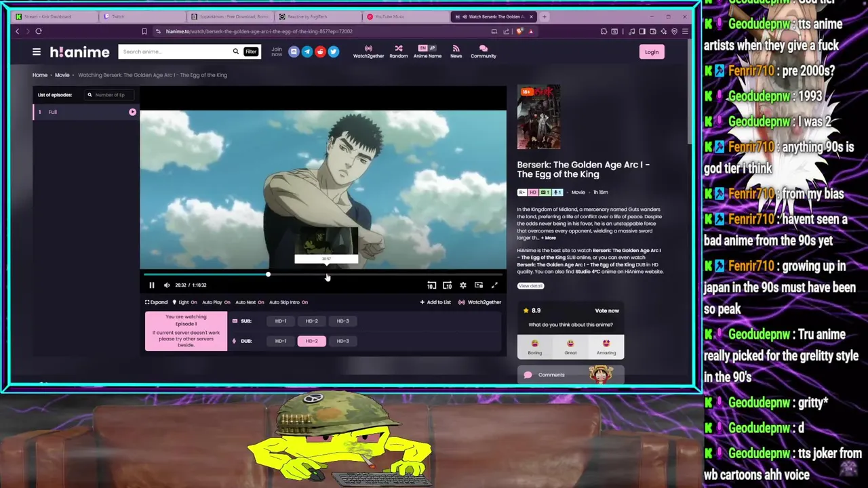Mute the video player volume
The width and height of the screenshot is (868, 488).
tap(167, 285)
